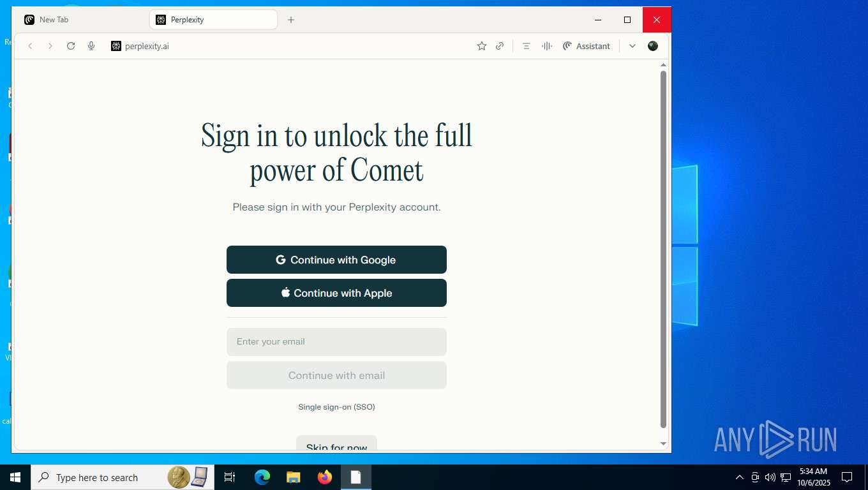The width and height of the screenshot is (868, 490).
Task: Continue with Google sign-in
Action: 336,260
